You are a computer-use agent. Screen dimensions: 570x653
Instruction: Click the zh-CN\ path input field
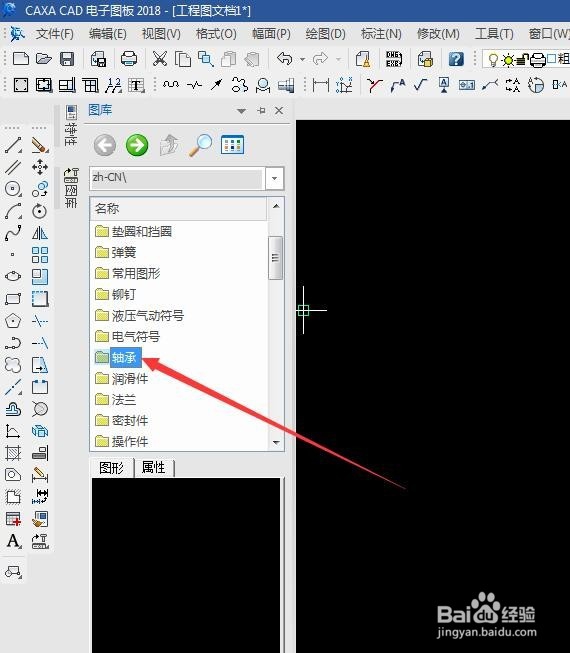(178, 178)
